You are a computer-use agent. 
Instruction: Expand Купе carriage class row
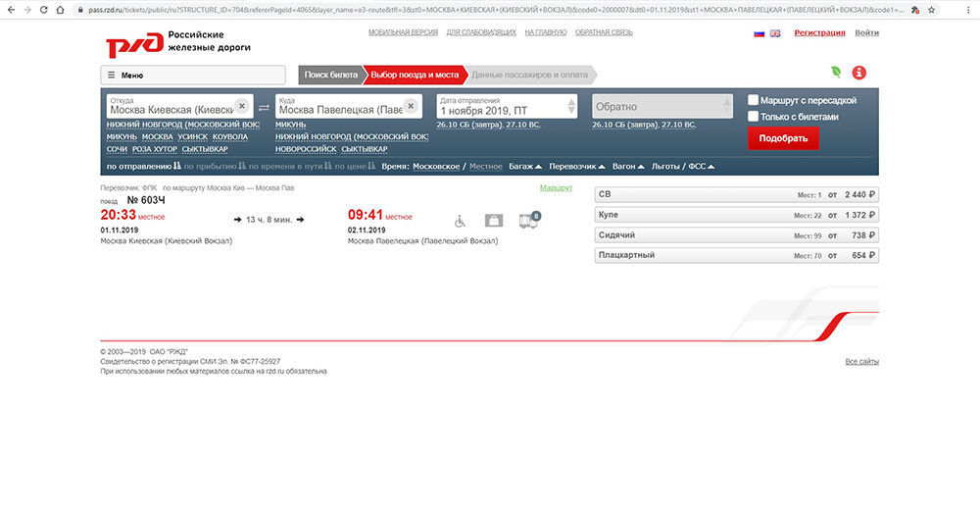tap(736, 215)
